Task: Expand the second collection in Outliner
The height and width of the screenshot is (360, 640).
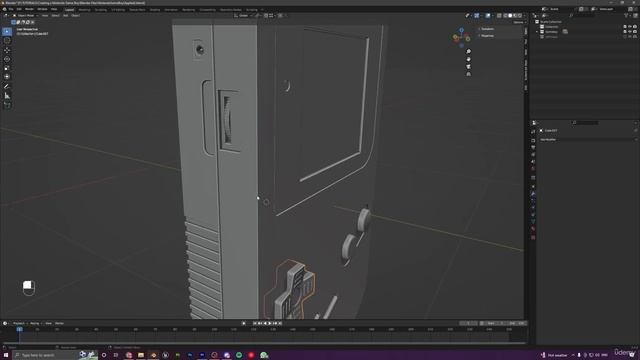Action: [537, 31]
